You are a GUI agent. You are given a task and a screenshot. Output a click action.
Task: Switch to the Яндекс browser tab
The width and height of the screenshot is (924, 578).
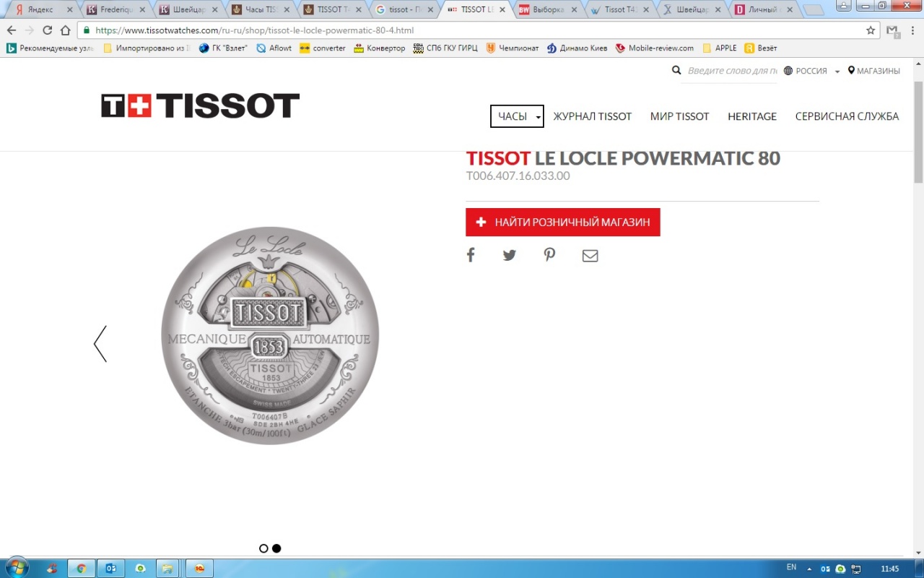[x=40, y=10]
